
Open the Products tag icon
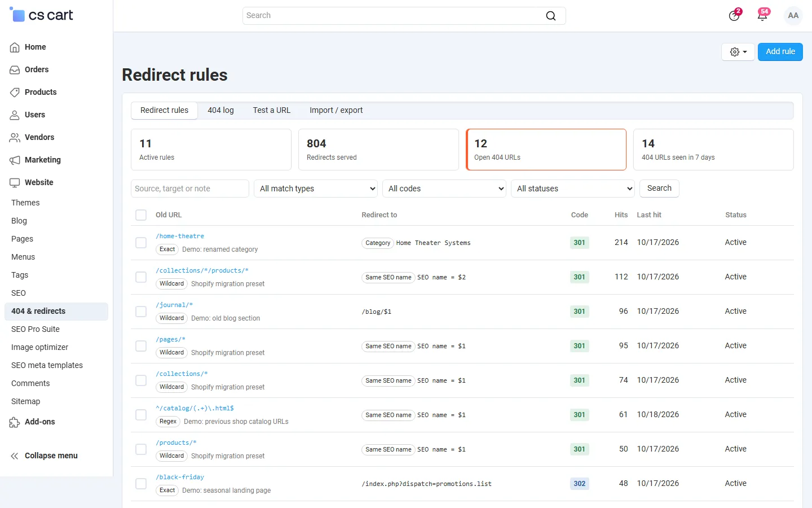click(x=15, y=93)
